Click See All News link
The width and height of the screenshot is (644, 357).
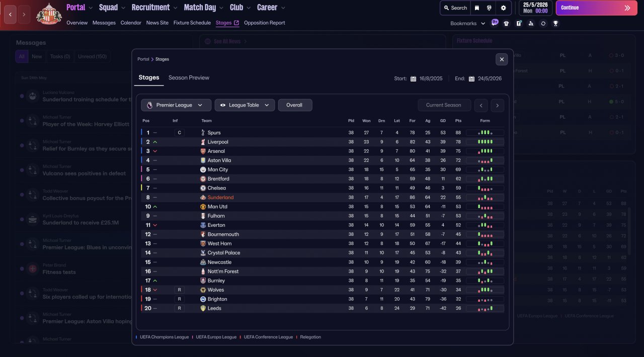pos(227,41)
